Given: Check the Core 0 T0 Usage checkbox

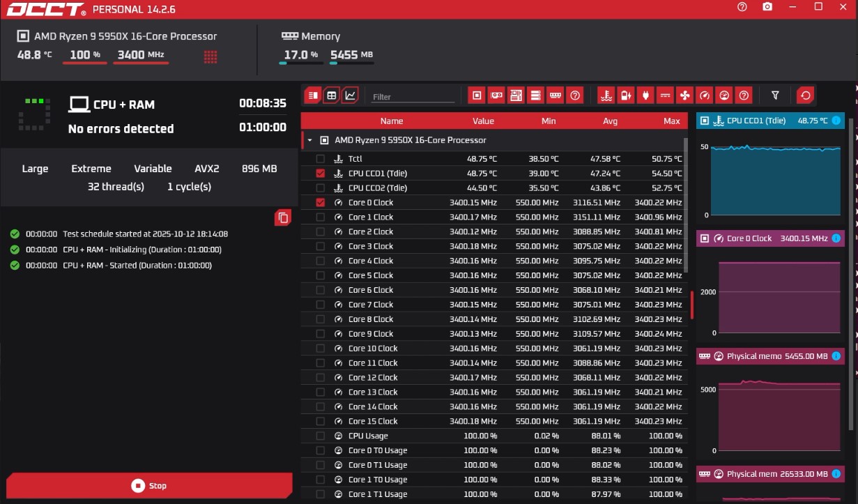Looking at the screenshot, I should [321, 450].
